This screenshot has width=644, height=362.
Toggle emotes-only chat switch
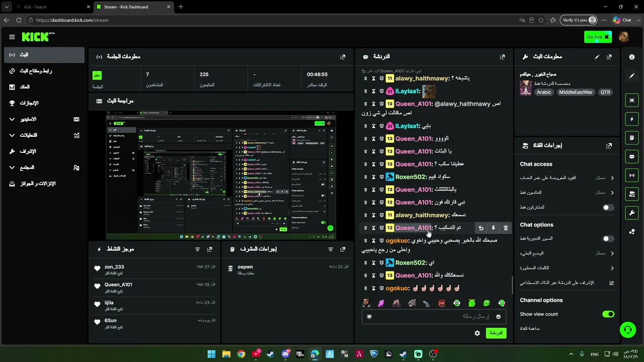[608, 238]
